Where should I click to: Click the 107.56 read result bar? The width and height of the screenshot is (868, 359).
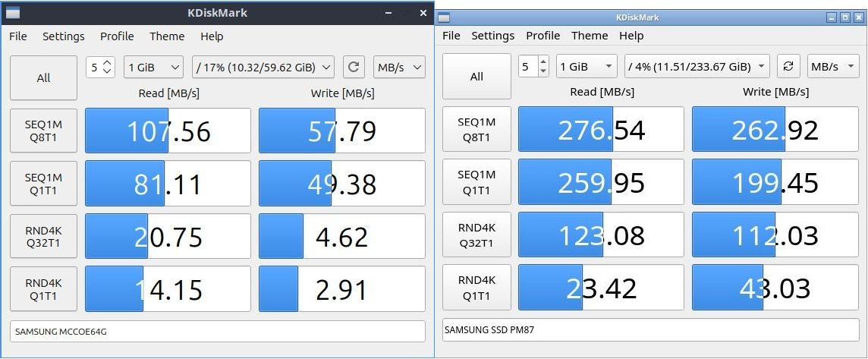168,131
